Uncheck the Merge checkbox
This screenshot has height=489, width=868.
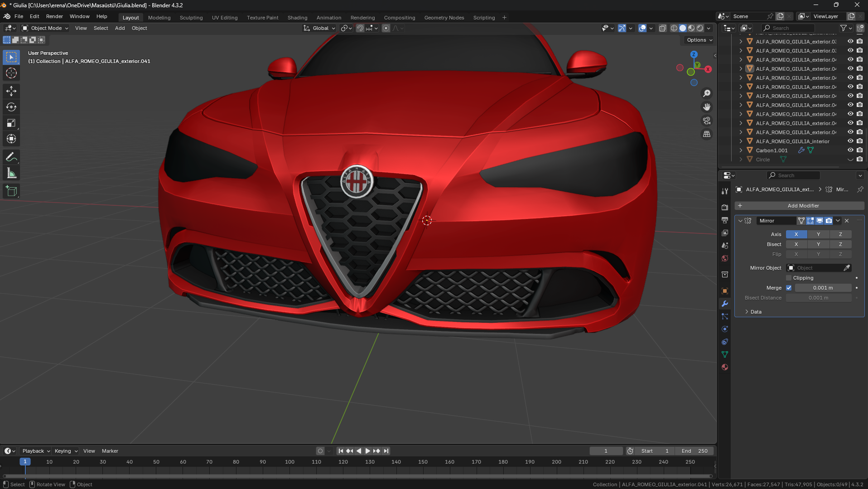click(x=789, y=288)
